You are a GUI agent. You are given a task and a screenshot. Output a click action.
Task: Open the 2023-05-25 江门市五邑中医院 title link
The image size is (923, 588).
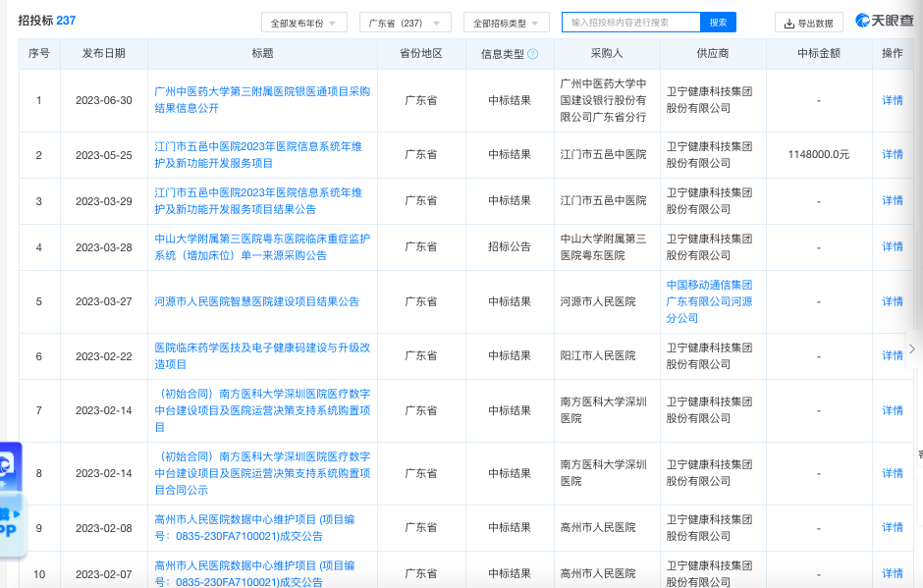coord(258,155)
